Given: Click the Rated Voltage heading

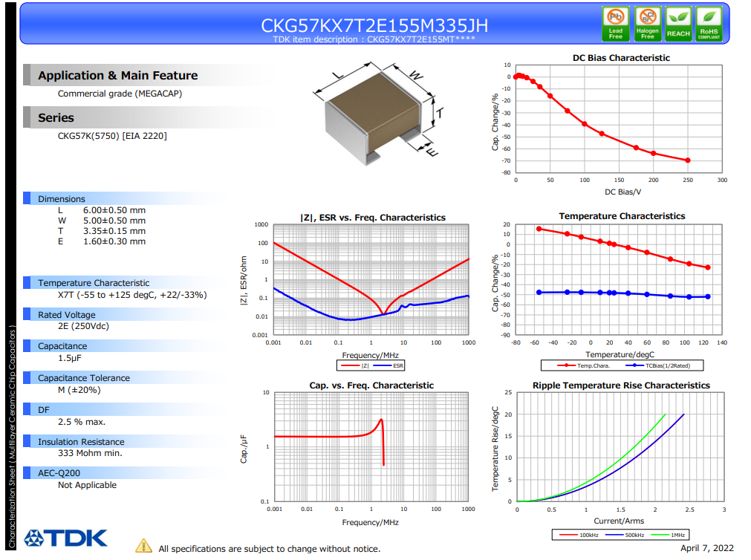Looking at the screenshot, I should pos(67,315).
